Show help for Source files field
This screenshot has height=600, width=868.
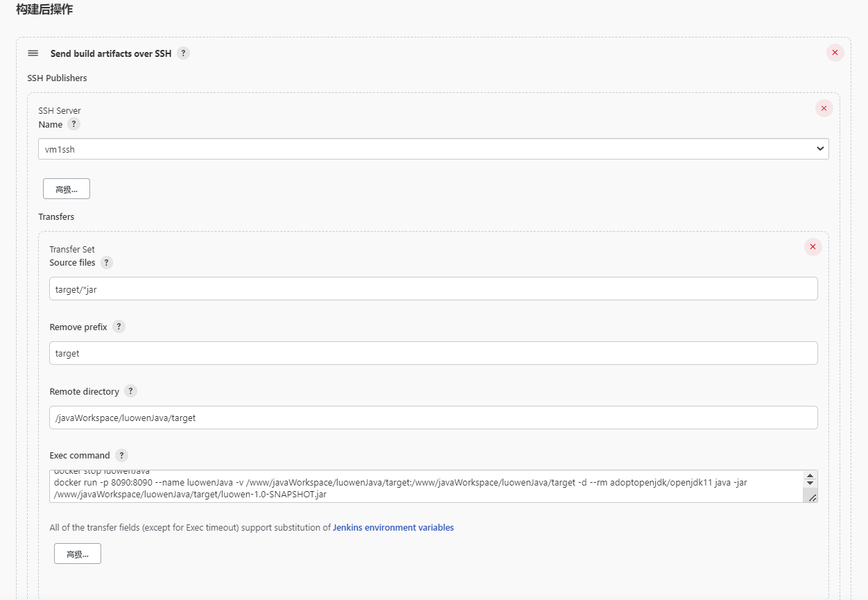107,263
